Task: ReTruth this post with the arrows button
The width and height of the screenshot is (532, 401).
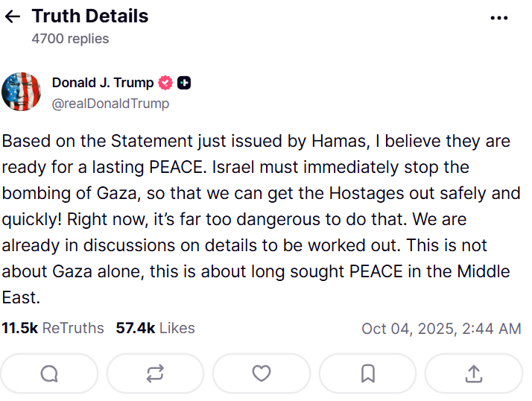Action: click(155, 374)
